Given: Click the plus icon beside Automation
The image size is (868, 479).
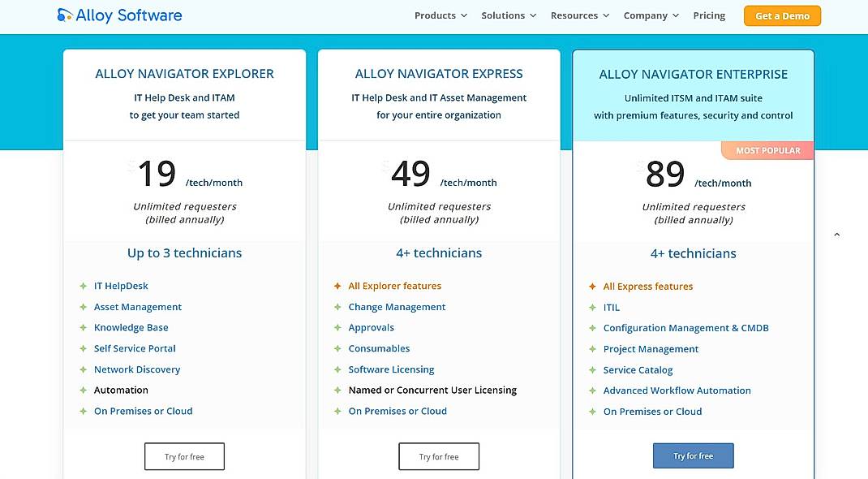Looking at the screenshot, I should (x=83, y=390).
